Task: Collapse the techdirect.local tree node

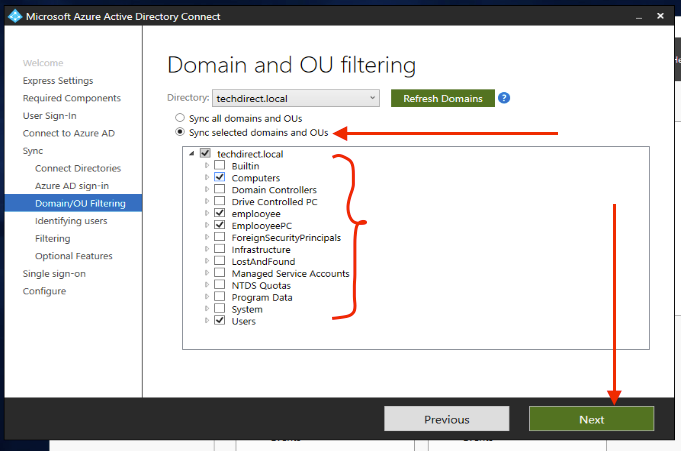Action: (192, 153)
